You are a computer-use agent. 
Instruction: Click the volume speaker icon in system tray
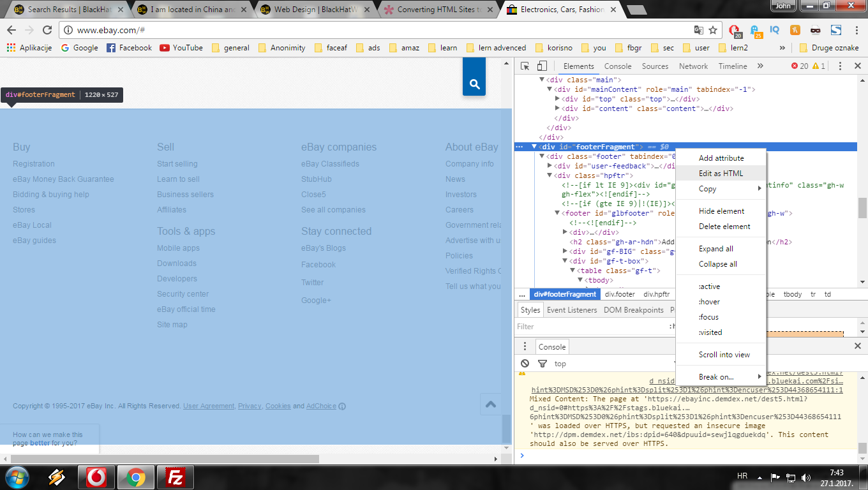point(806,477)
